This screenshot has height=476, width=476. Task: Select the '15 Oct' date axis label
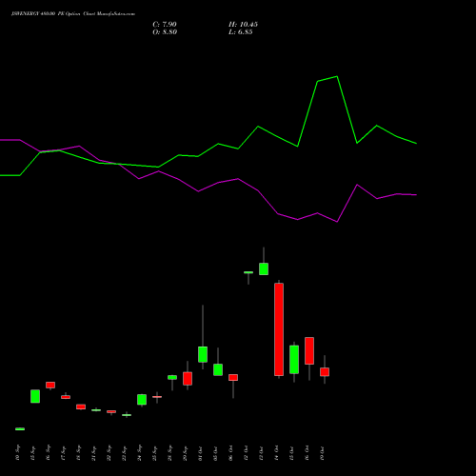click(x=291, y=453)
